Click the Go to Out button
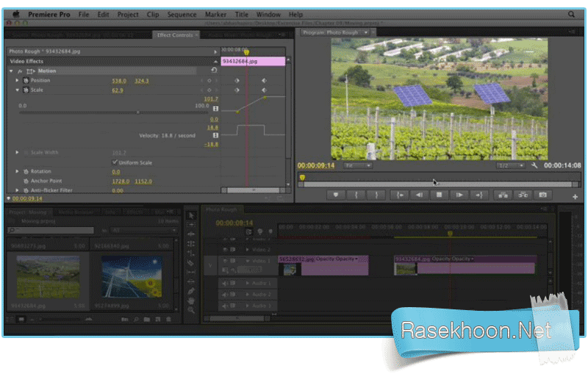This screenshot has width=588, height=374. [479, 195]
